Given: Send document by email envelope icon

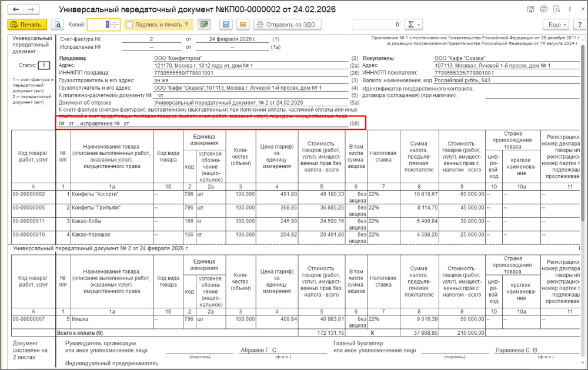Looking at the screenshot, I should click(242, 25).
